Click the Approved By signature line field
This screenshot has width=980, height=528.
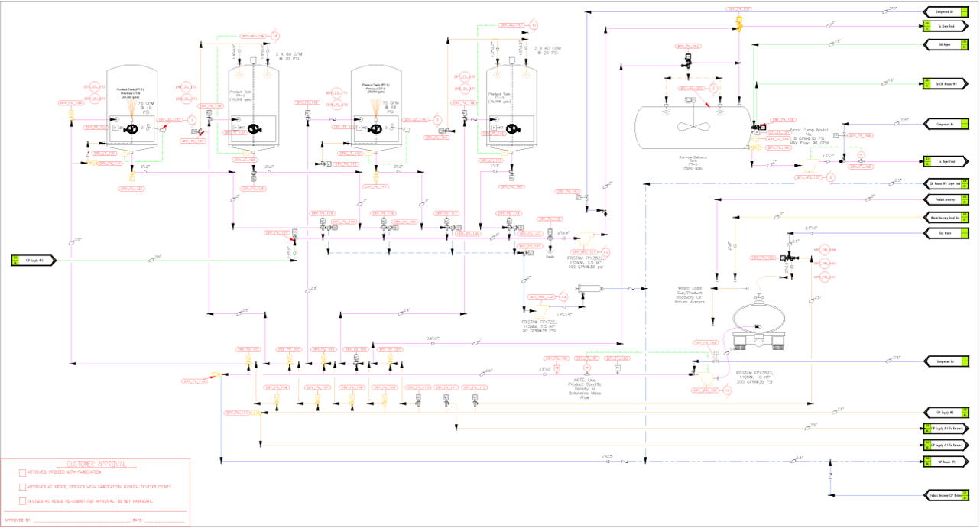point(84,520)
